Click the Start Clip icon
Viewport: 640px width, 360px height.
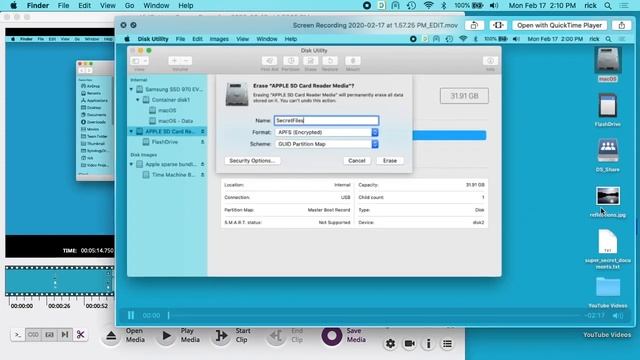(x=221, y=336)
